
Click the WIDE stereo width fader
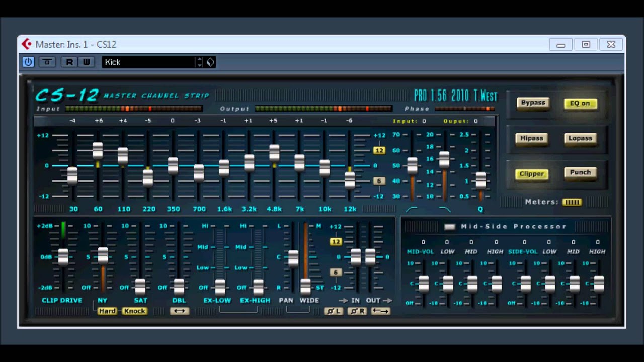coord(305,286)
